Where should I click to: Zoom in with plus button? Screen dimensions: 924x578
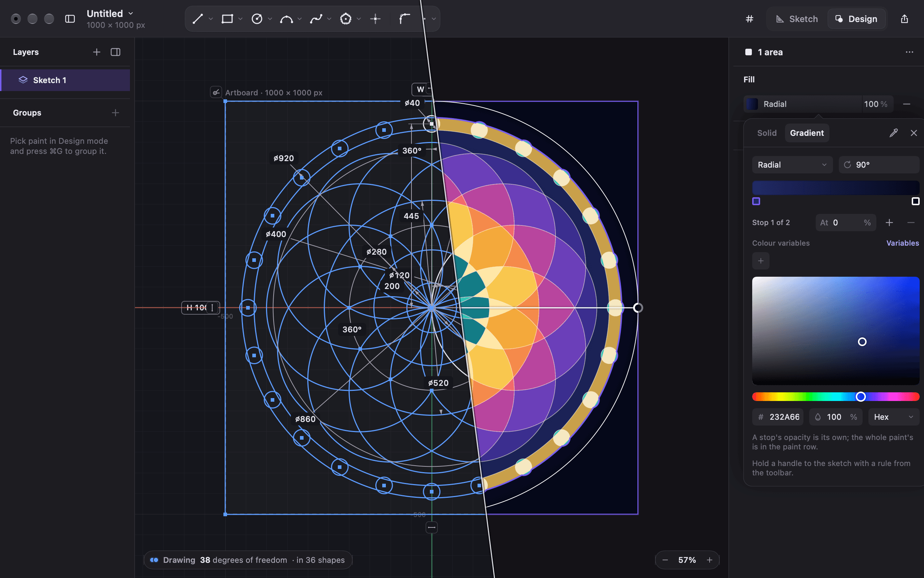709,560
